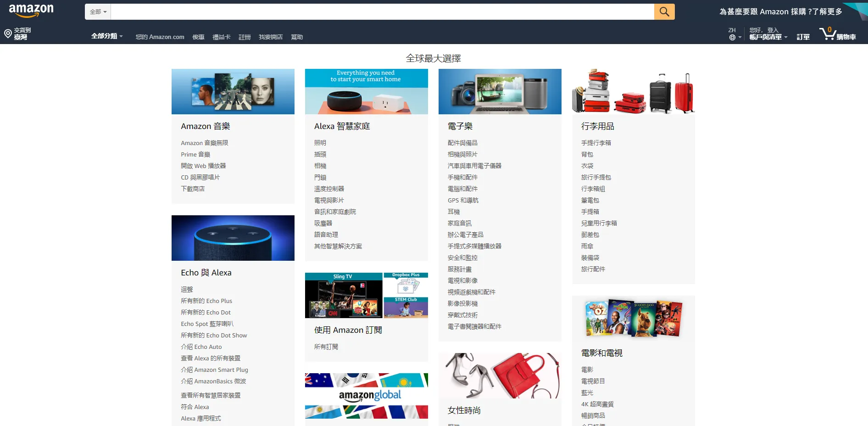Image resolution: width=868 pixels, height=426 pixels.
Task: Click the 穿戴式技術 link
Action: (x=463, y=315)
